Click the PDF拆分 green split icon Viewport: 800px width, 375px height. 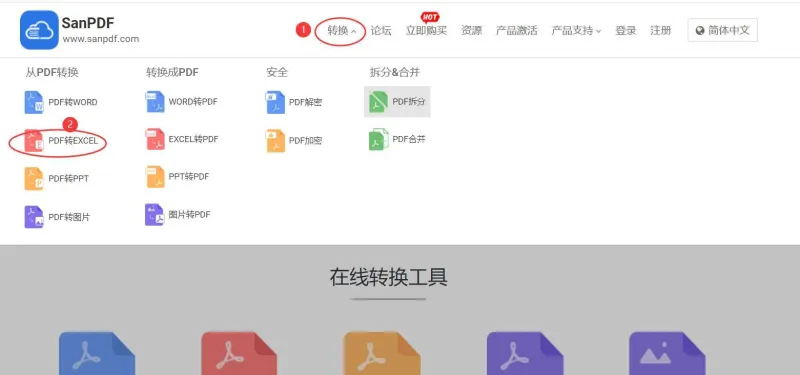(378, 102)
